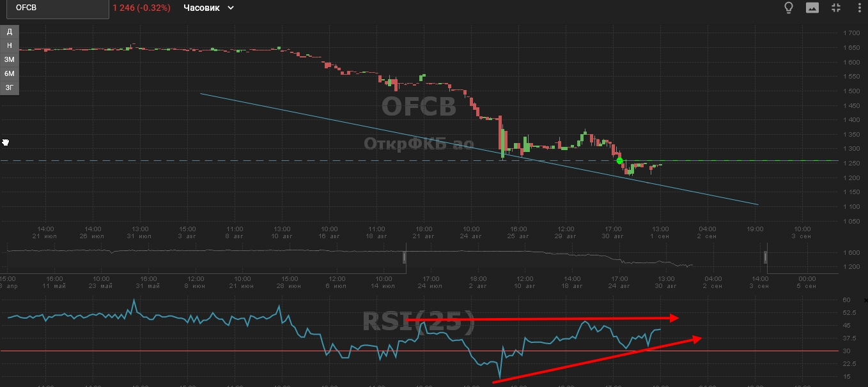Image resolution: width=868 pixels, height=387 pixels.
Task: Click the 1 700 price axis label
Action: pyautogui.click(x=851, y=33)
